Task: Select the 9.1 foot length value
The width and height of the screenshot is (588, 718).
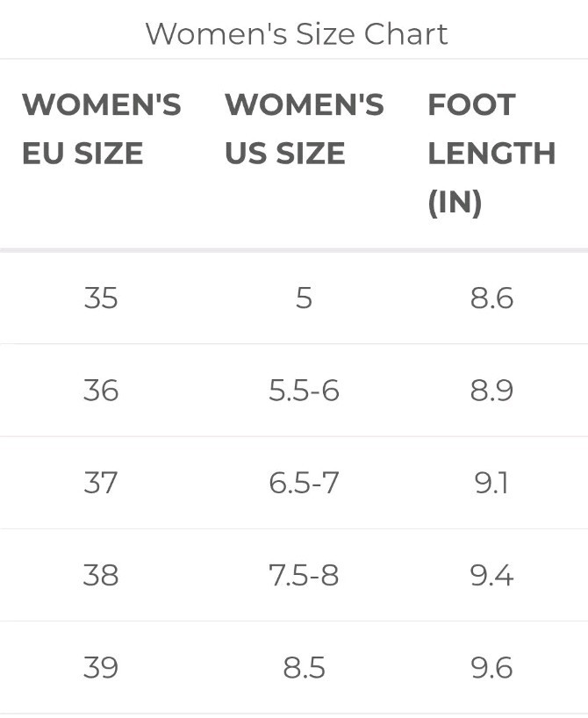Action: [491, 483]
